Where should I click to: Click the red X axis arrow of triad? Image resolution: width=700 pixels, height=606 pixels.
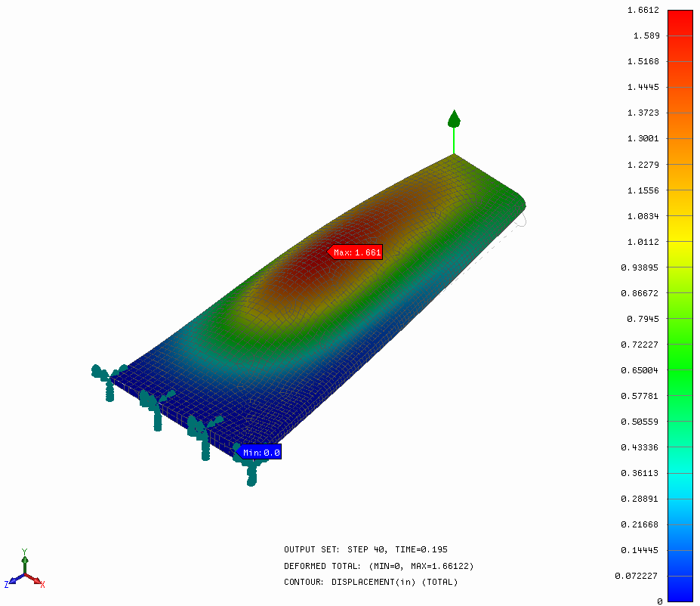point(35,580)
